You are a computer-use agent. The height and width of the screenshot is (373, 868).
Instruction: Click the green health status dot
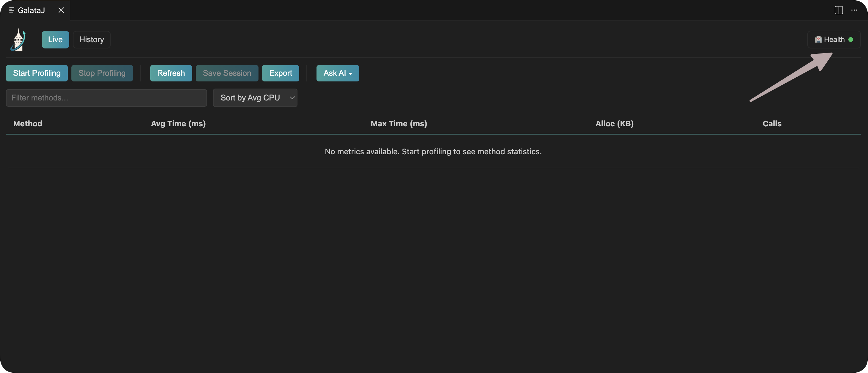[850, 40]
